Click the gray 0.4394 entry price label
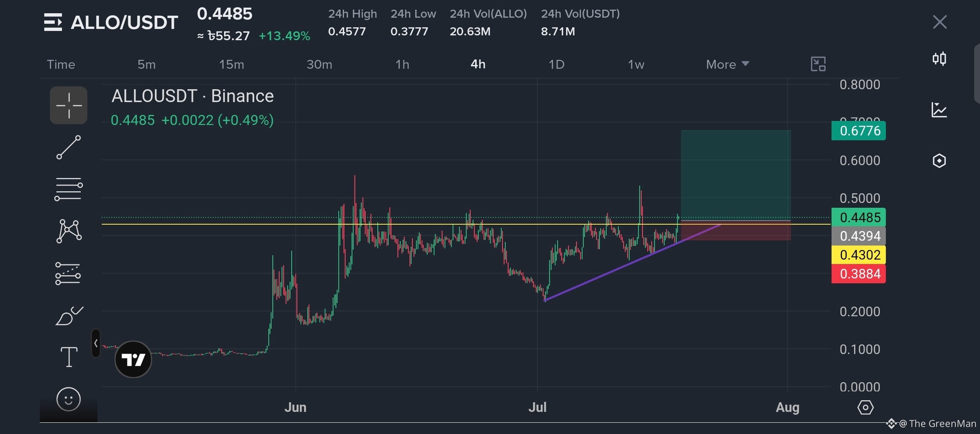The width and height of the screenshot is (980, 434). [x=859, y=236]
